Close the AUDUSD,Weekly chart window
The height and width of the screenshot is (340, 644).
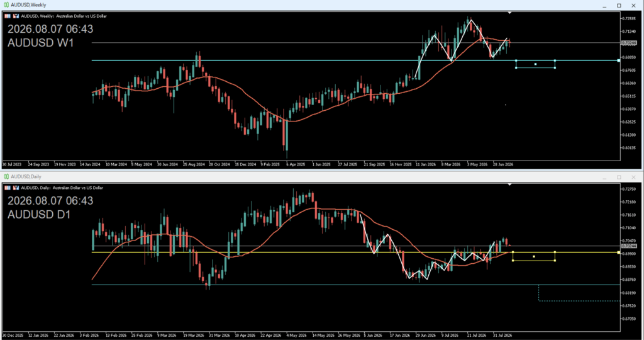coord(633,5)
